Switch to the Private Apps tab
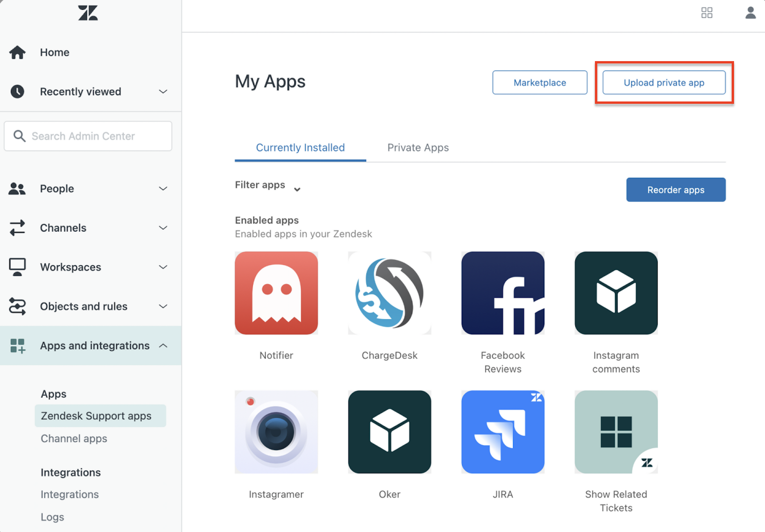The image size is (765, 532). click(x=418, y=148)
